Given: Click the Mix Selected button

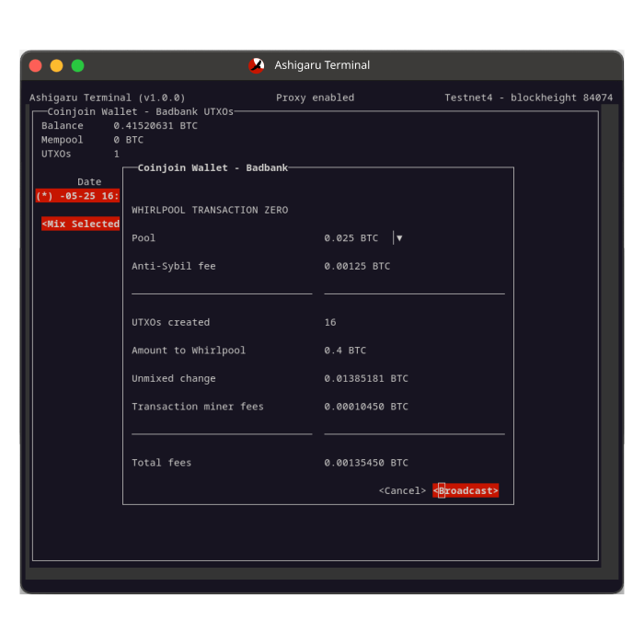Looking at the screenshot, I should [81, 224].
